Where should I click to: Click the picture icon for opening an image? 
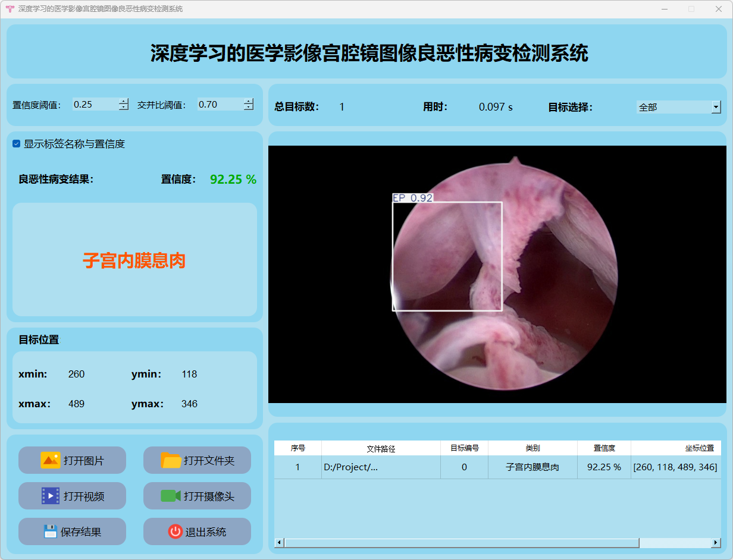(x=51, y=460)
